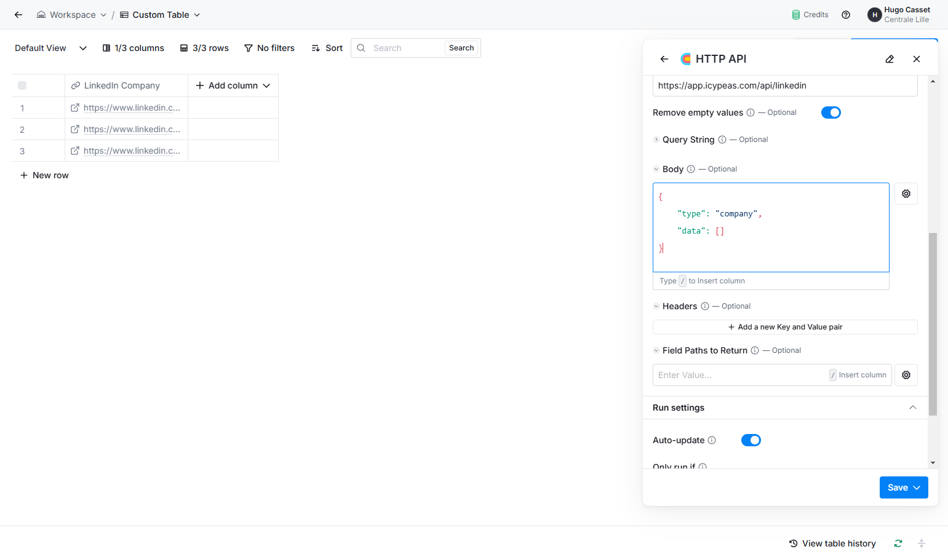Disable the Auto-update switch
This screenshot has height=560, width=948.
[x=751, y=440]
